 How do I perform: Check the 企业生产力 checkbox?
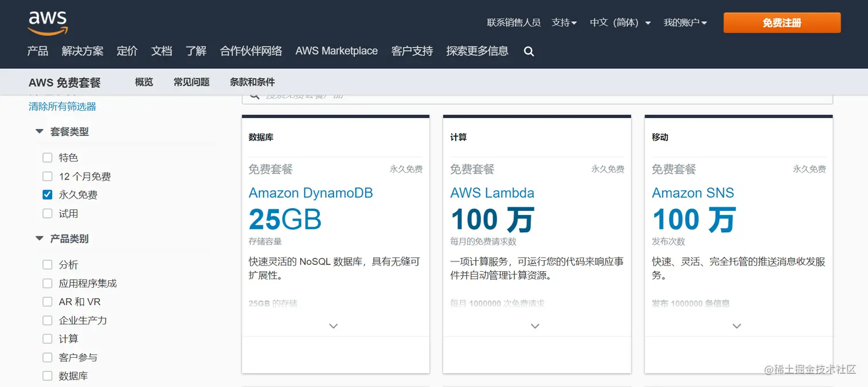click(48, 320)
